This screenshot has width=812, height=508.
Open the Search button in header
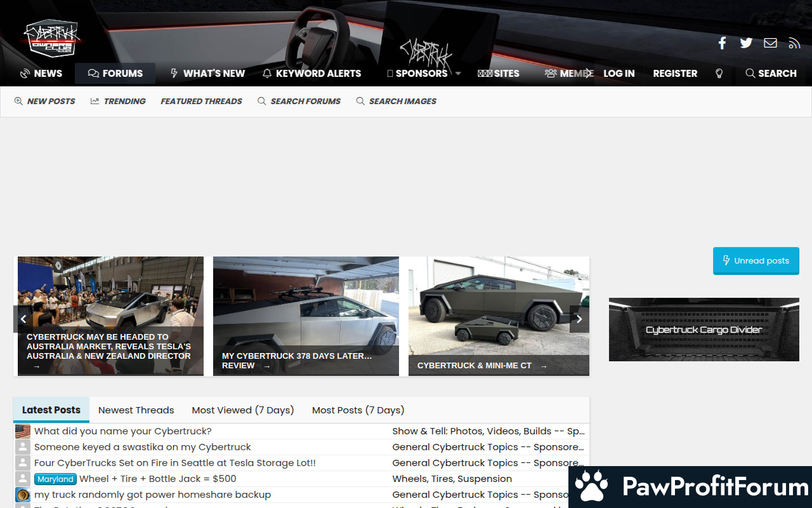771,74
